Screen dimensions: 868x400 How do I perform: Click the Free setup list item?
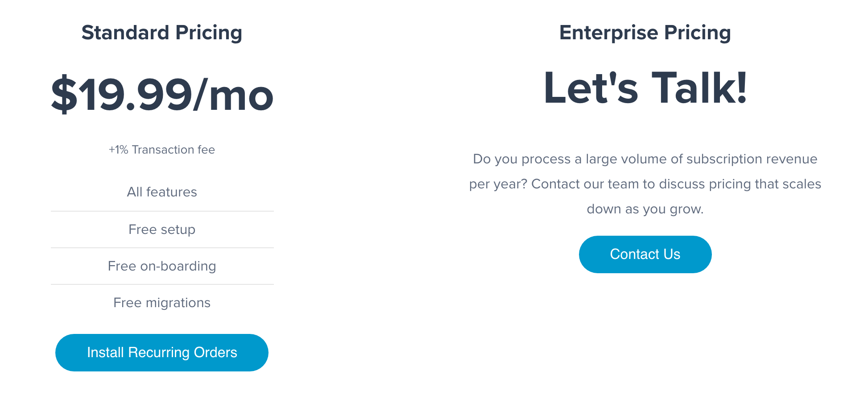coord(162,229)
